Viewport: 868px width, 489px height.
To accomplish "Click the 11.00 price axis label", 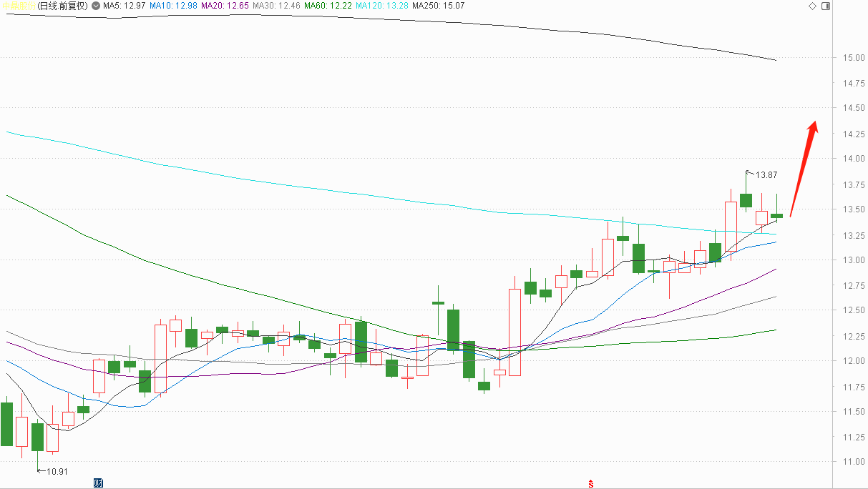I will [852, 462].
